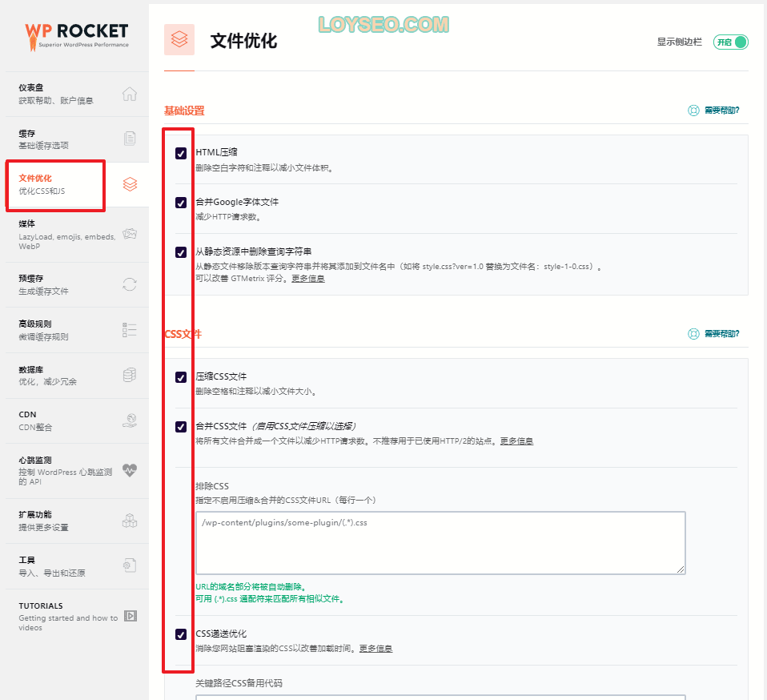Click the CDN globe icon in sidebar

[130, 420]
